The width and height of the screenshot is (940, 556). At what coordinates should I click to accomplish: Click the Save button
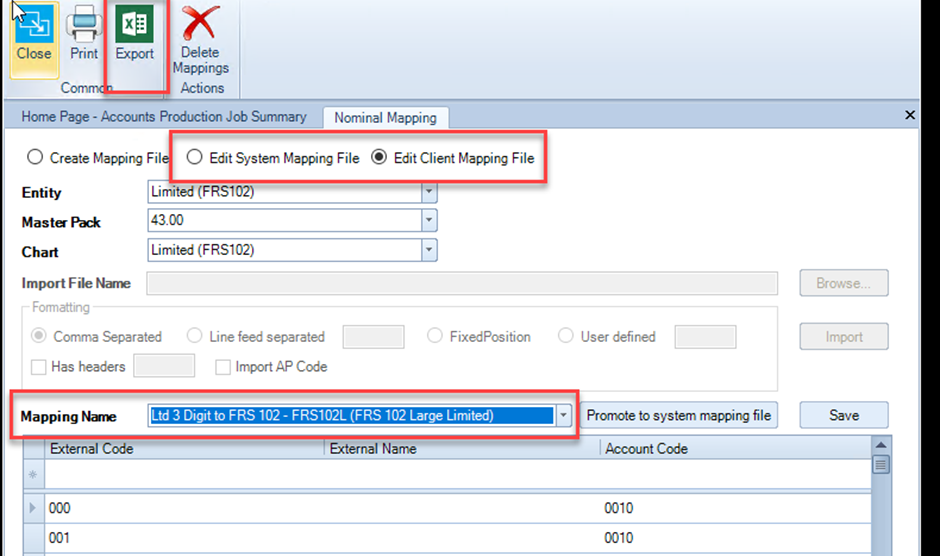click(843, 415)
